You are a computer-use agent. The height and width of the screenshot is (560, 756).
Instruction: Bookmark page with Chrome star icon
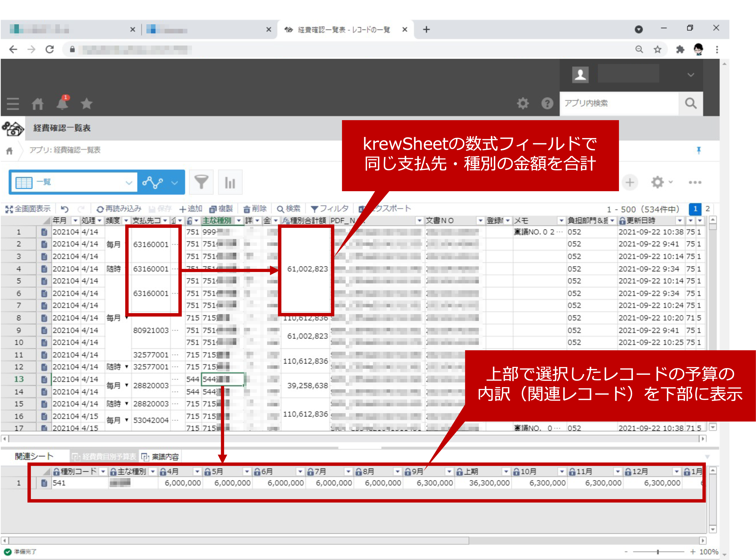click(657, 50)
